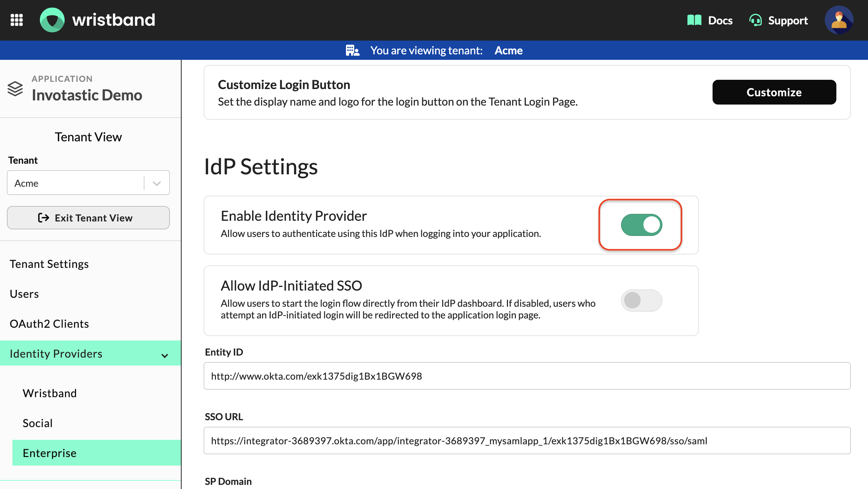Click the Wristband logo
The height and width of the screenshot is (489, 868).
pyautogui.click(x=98, y=20)
